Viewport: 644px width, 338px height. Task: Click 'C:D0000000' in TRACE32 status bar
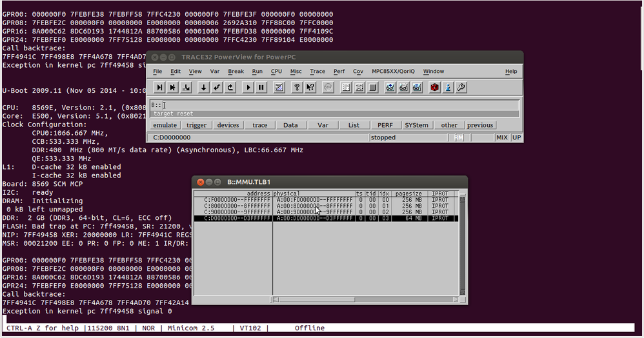click(x=172, y=137)
